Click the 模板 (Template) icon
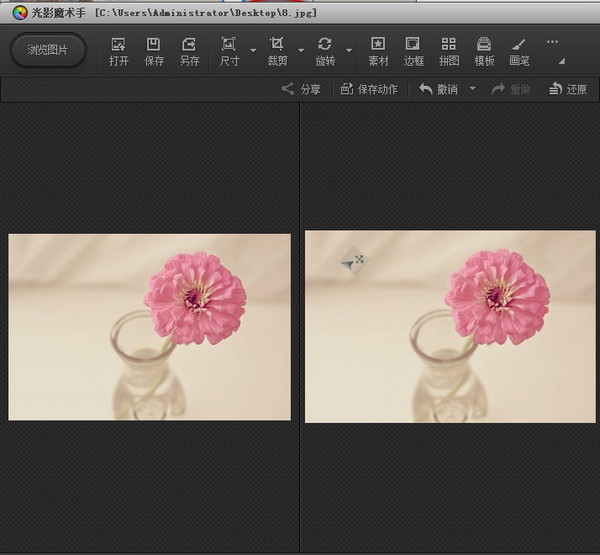This screenshot has width=600, height=555. click(484, 45)
